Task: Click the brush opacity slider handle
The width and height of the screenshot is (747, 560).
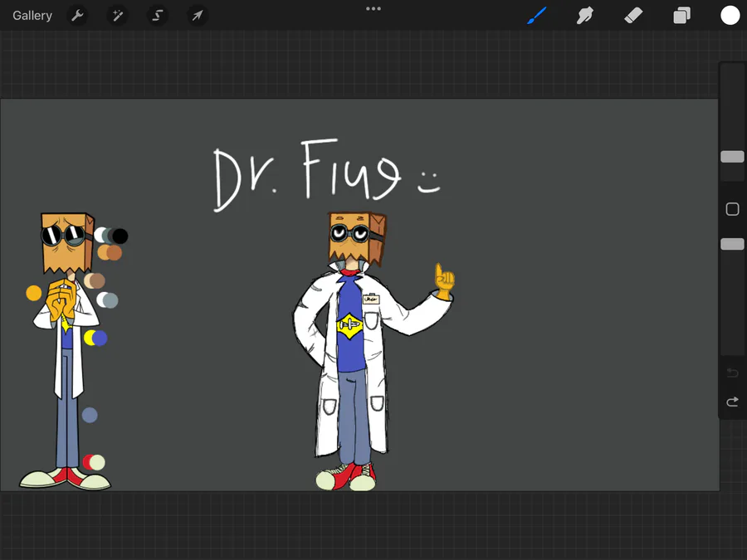Action: tap(732, 244)
